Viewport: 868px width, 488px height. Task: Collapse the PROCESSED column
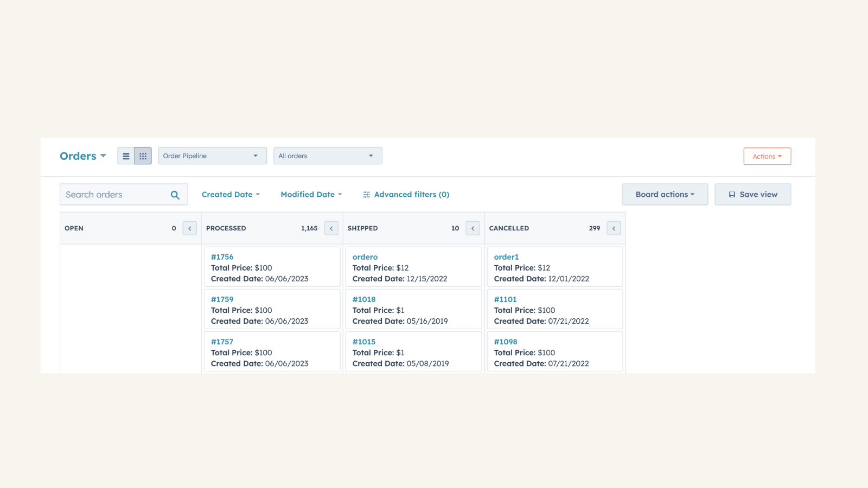(x=331, y=228)
